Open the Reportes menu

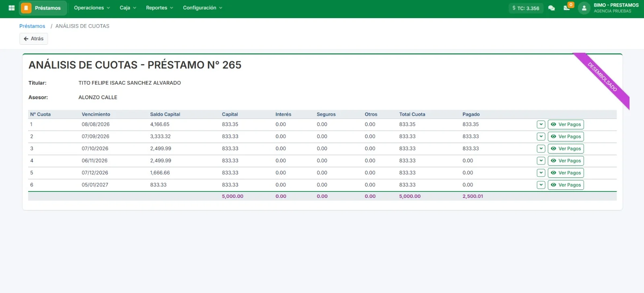pyautogui.click(x=159, y=8)
